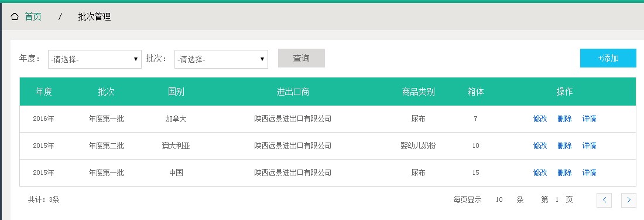Open the 年度 dropdown
The image size is (644, 220).
(x=95, y=59)
